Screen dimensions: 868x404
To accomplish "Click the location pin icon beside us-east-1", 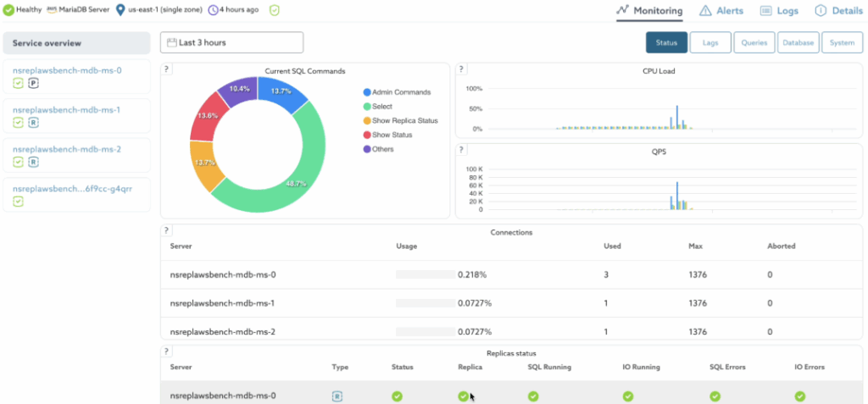I will coord(120,10).
